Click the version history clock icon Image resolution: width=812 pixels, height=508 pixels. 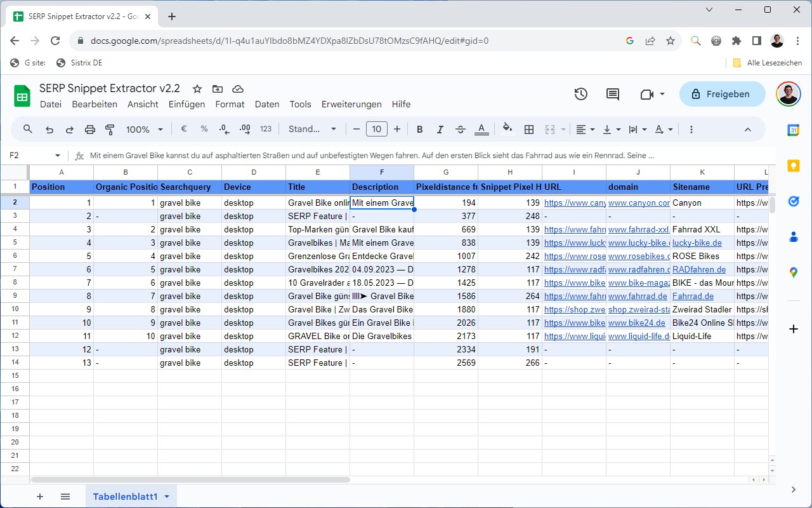click(x=580, y=93)
